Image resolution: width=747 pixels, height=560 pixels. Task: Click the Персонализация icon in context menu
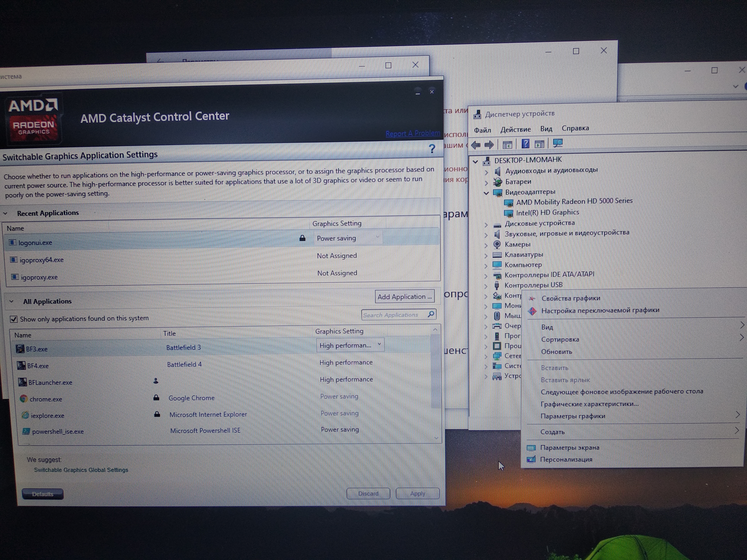(531, 459)
